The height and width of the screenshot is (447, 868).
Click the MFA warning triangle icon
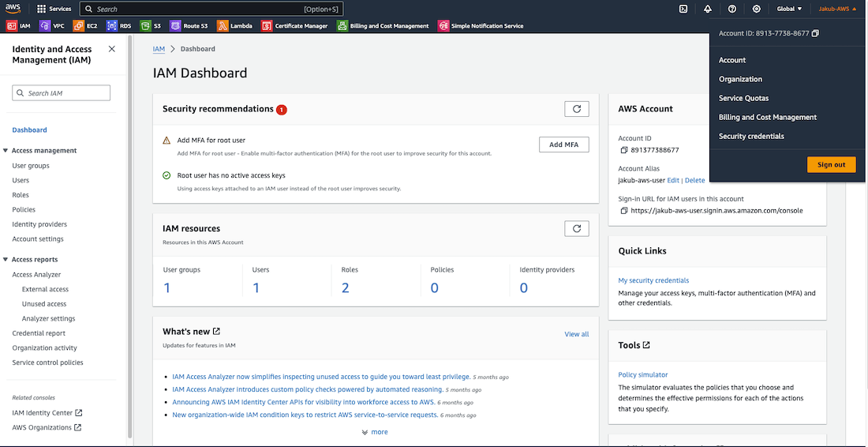coord(166,141)
